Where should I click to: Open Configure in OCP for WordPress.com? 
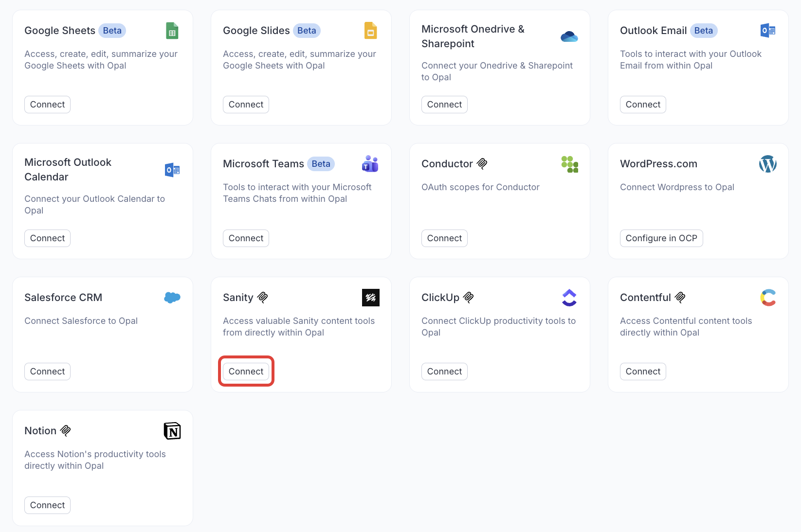point(661,238)
